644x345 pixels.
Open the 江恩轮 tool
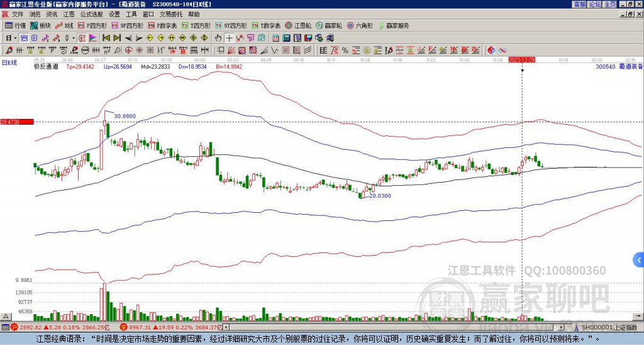pos(298,25)
